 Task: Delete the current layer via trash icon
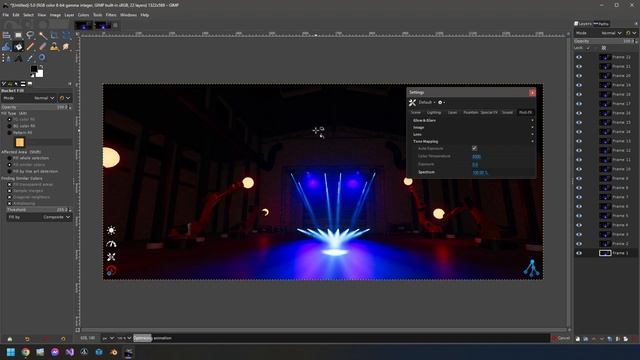tap(634, 339)
